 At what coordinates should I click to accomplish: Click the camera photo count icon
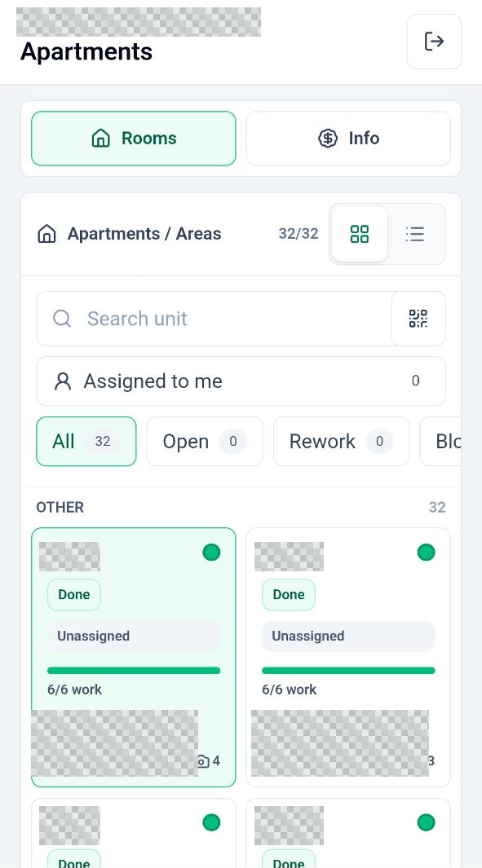[203, 761]
